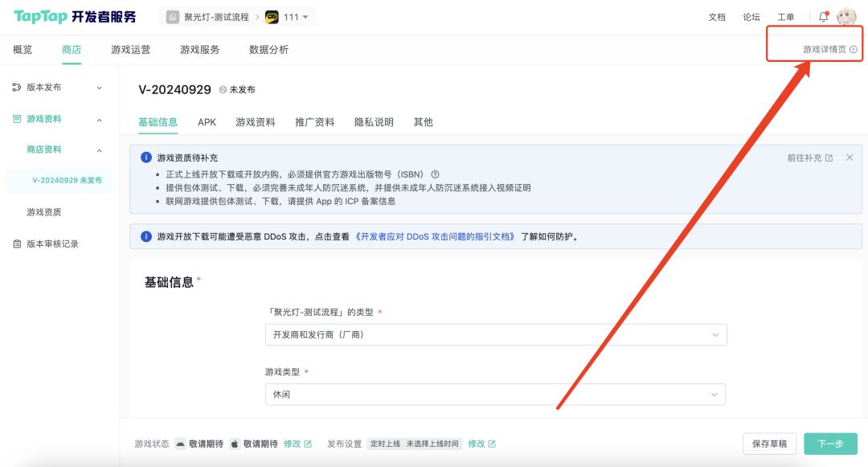Click the edit icon next to 发布设置 修改
This screenshot has height=467, width=868.
pyautogui.click(x=492, y=444)
